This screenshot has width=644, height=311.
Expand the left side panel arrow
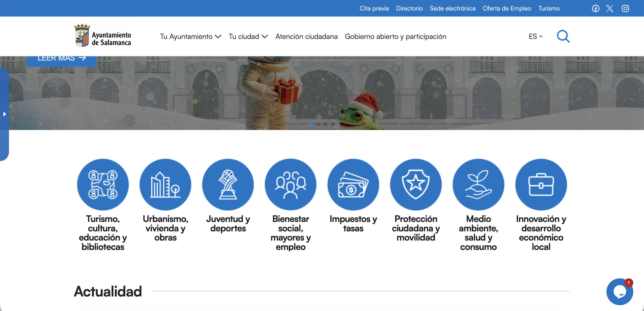(x=4, y=114)
